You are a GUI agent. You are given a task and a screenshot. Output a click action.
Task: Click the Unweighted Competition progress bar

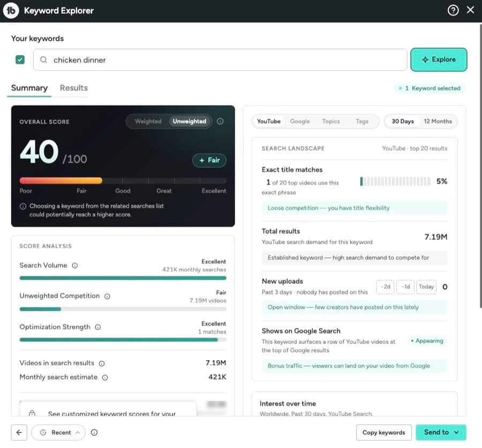click(x=123, y=309)
